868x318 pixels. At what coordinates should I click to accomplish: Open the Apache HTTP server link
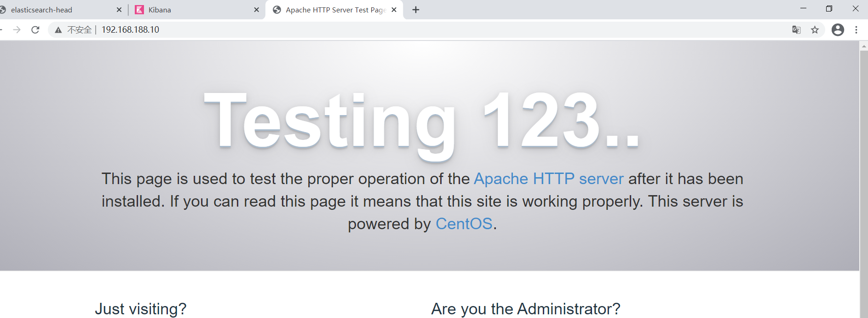click(x=549, y=179)
